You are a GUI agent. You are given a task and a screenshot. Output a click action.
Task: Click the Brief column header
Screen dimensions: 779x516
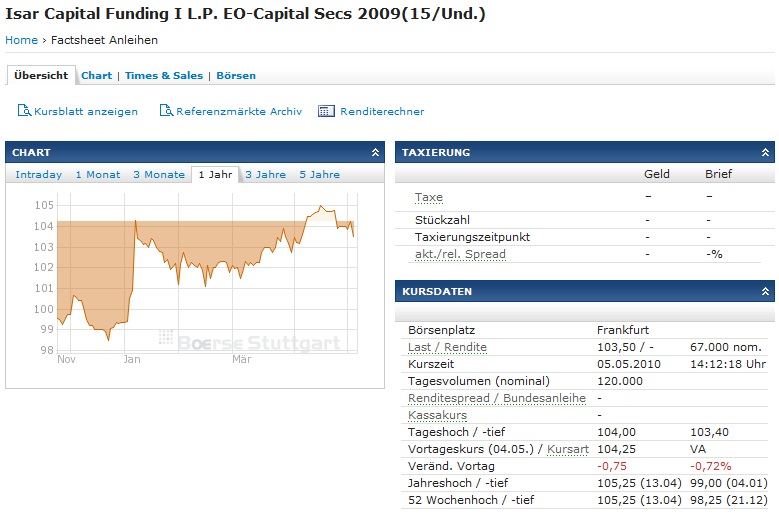click(718, 174)
